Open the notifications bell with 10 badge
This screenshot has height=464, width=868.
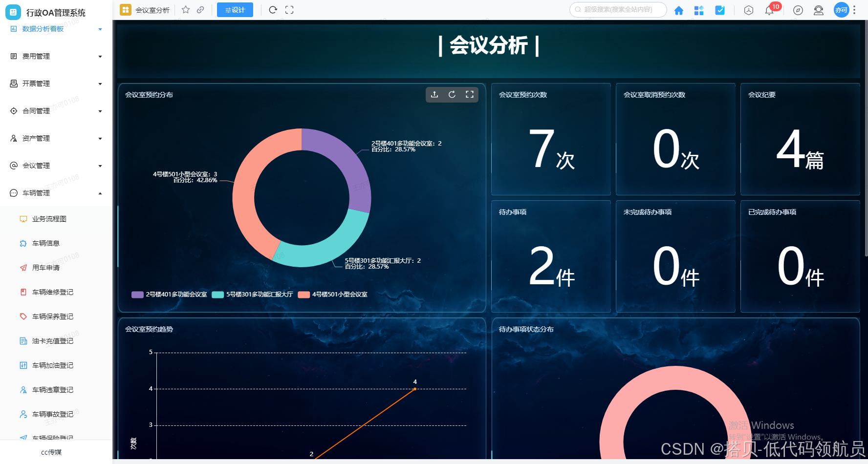coord(769,10)
